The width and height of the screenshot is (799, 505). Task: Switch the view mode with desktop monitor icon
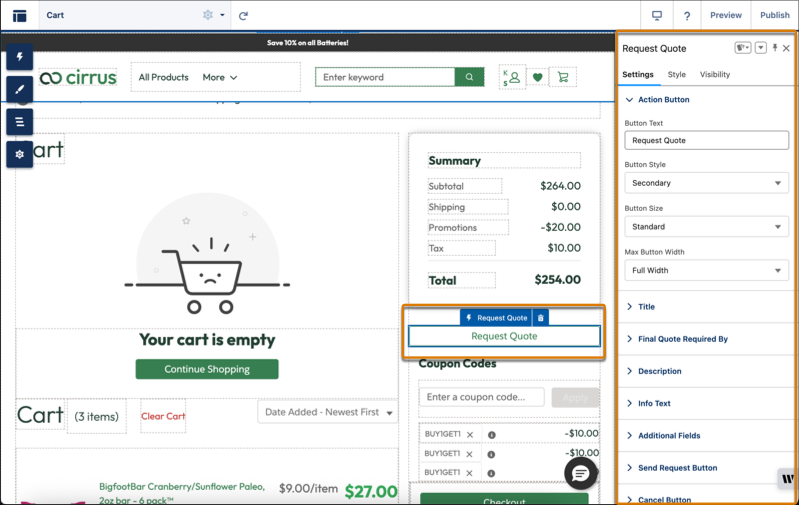657,15
